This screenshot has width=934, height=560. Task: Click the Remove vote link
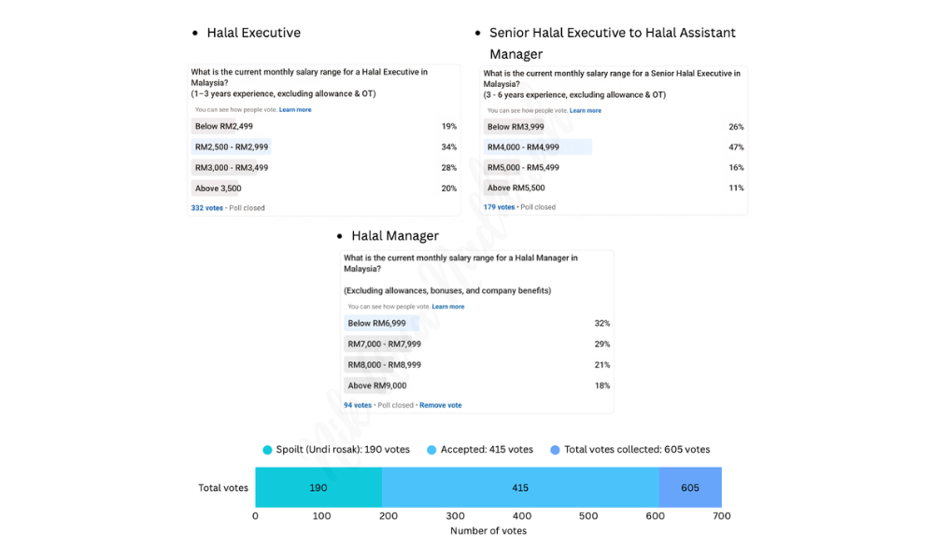tap(440, 405)
